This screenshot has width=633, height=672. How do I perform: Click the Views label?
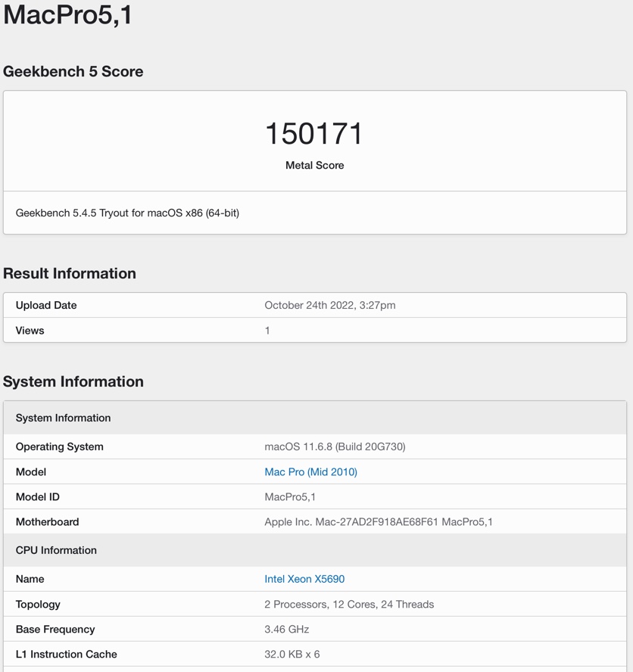tap(30, 331)
